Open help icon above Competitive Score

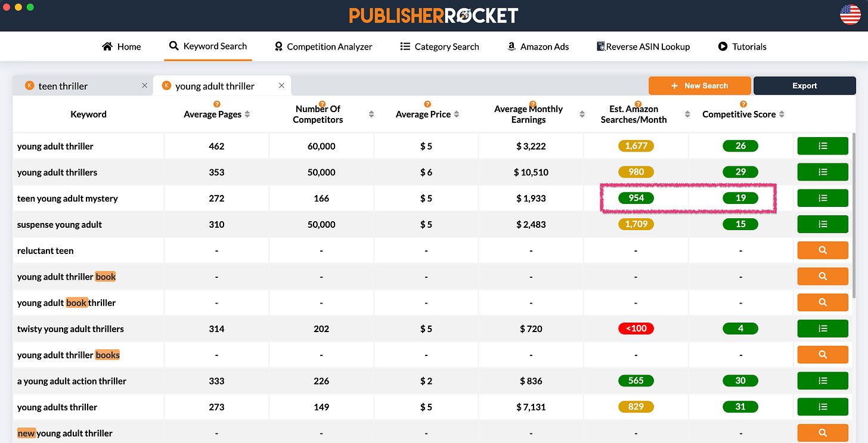[x=743, y=104]
